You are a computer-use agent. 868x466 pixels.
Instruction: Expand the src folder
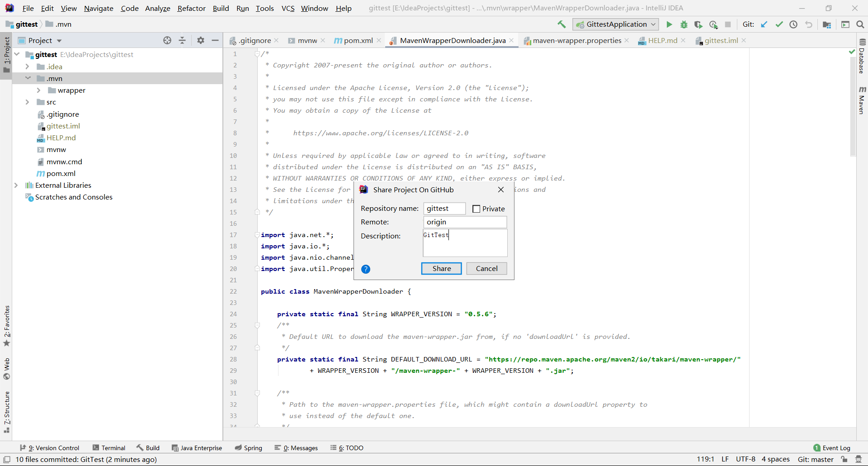pos(27,102)
